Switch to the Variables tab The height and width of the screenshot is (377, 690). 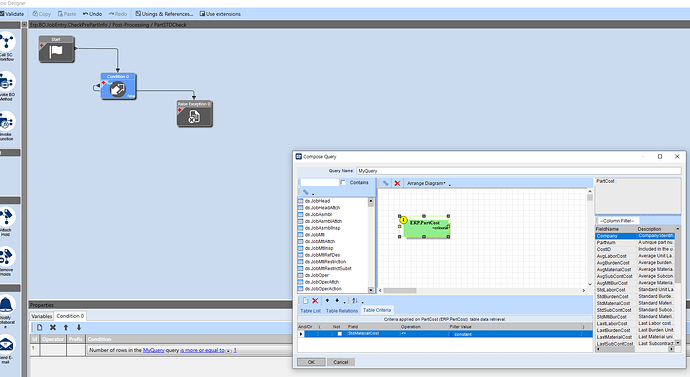tap(42, 316)
